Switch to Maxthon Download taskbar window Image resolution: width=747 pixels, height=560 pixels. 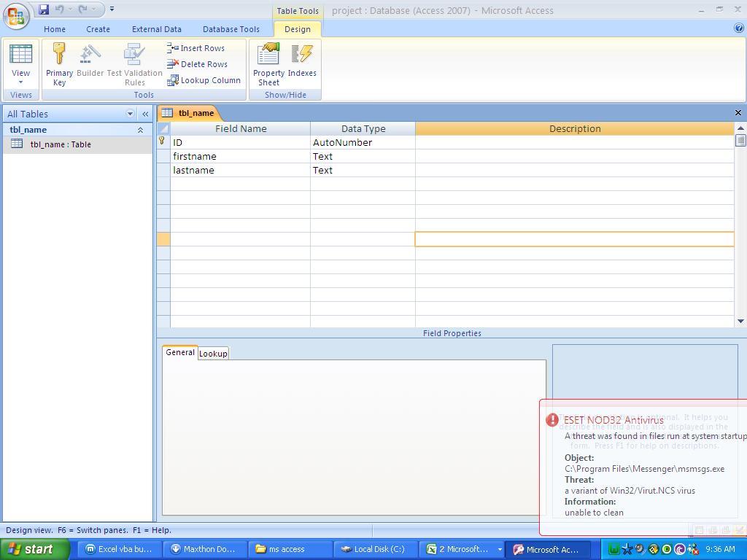204,549
